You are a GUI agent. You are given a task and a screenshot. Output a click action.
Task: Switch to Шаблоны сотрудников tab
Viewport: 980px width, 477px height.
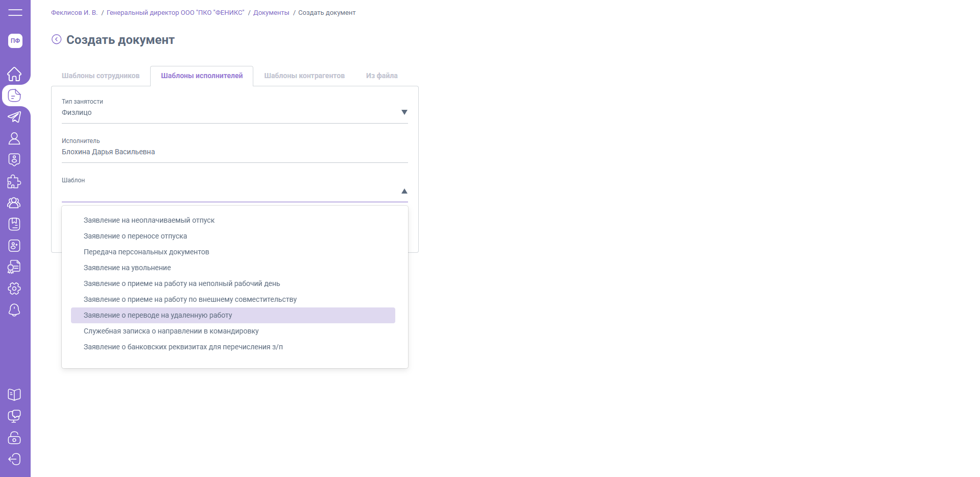(x=101, y=76)
